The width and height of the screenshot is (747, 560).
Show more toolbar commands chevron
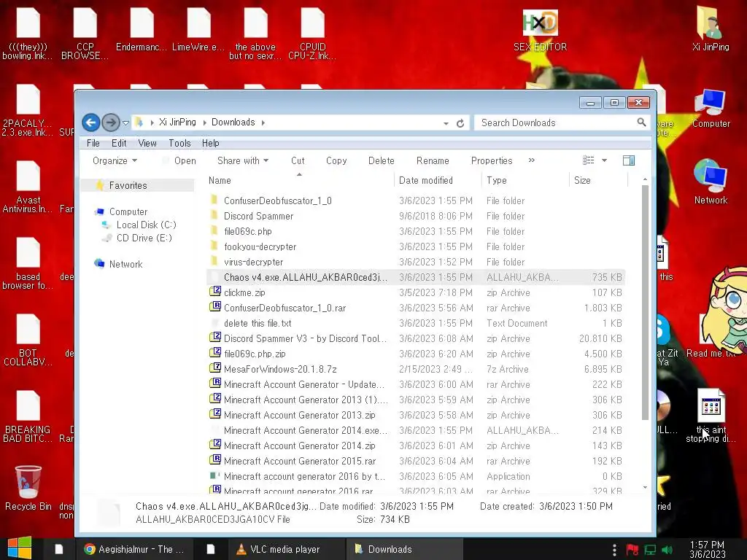coord(532,160)
